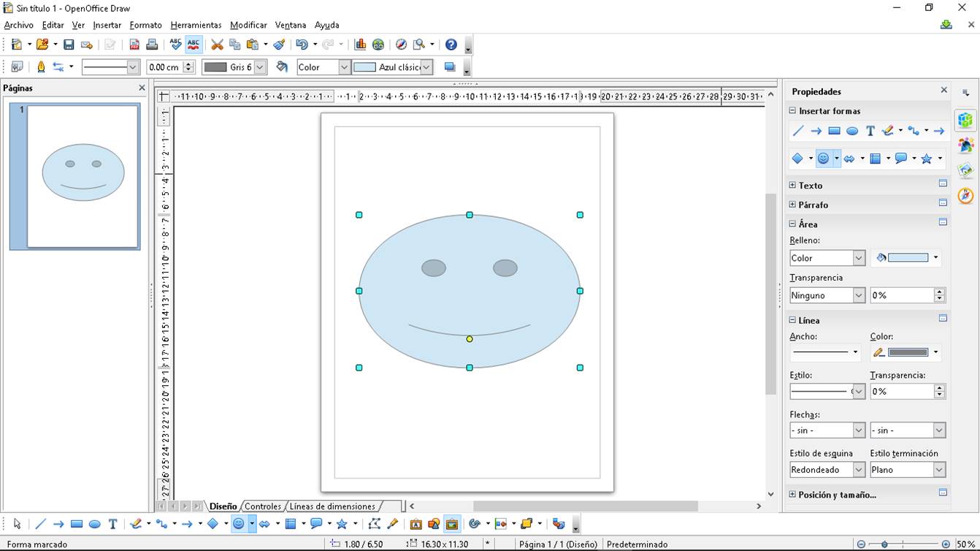Select the Ellipse tool

coord(95,523)
